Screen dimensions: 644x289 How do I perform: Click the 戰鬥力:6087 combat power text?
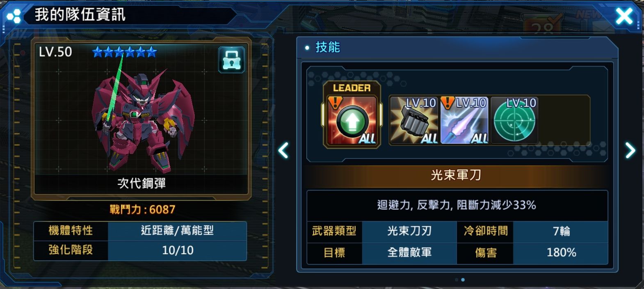pyautogui.click(x=142, y=209)
